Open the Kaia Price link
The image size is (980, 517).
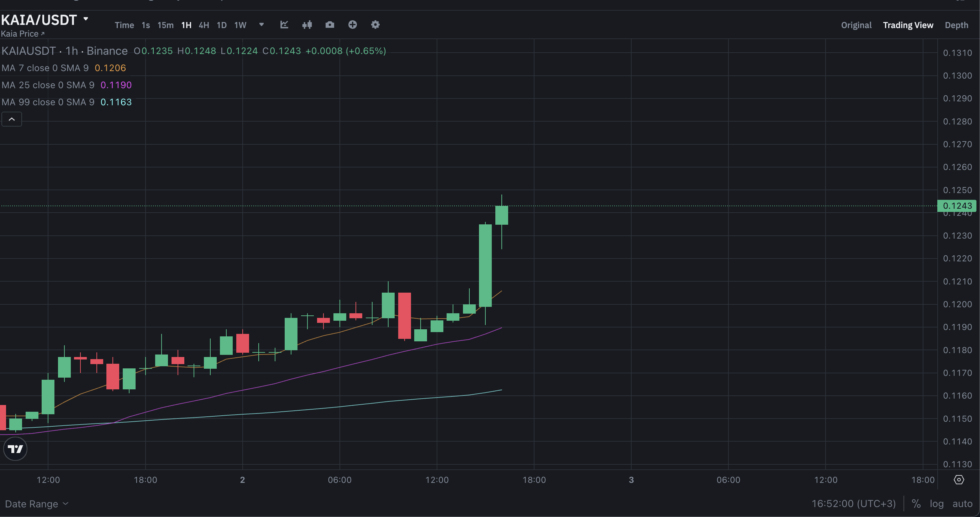pos(22,34)
